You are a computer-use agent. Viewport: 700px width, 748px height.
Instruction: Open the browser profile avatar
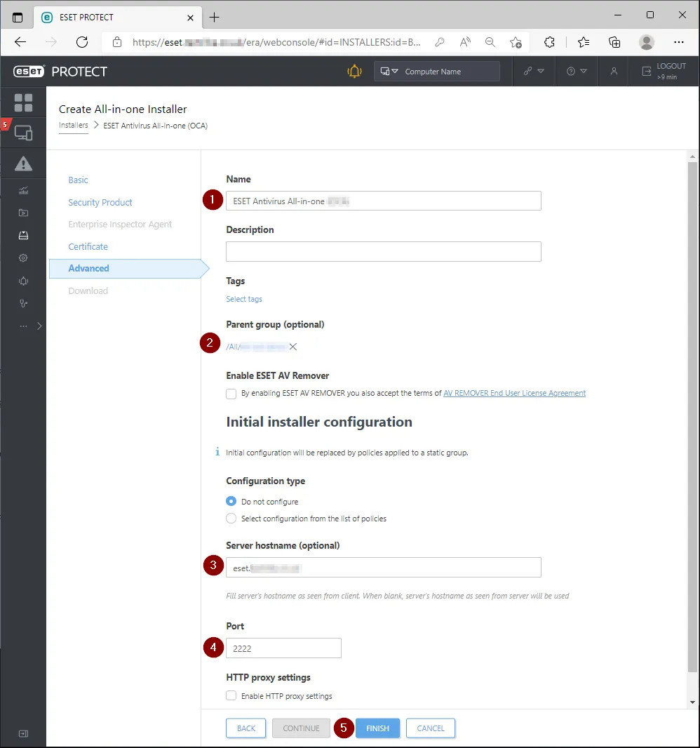tap(647, 42)
